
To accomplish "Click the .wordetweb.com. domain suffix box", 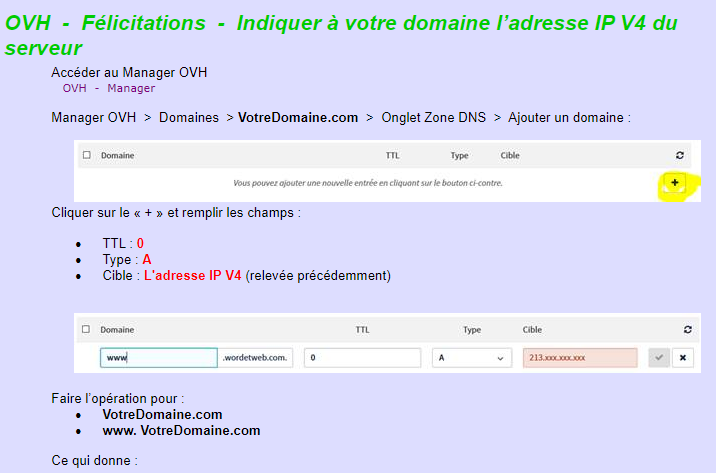I will (x=256, y=357).
